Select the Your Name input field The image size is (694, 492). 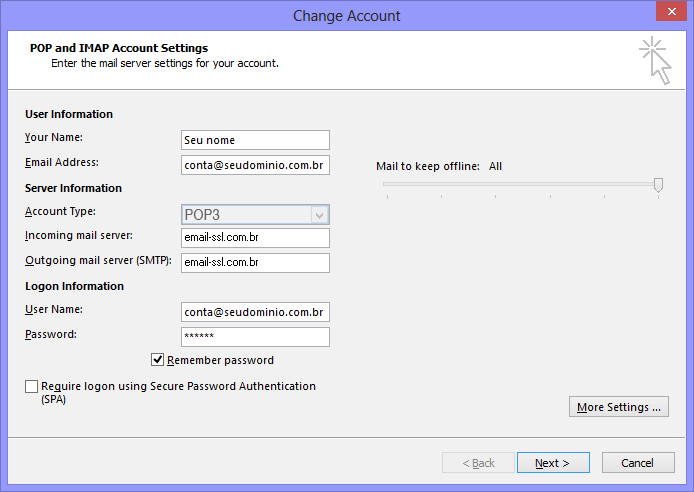pyautogui.click(x=255, y=140)
